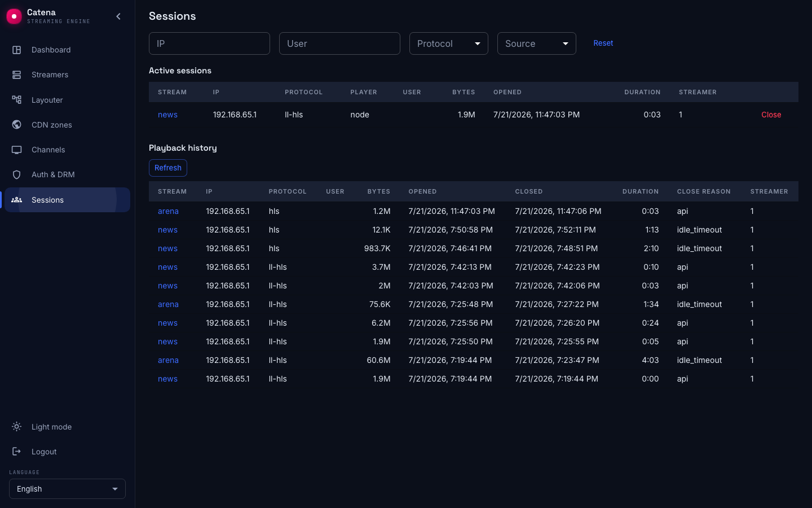Collapse the sidebar with the chevron icon

click(x=118, y=16)
